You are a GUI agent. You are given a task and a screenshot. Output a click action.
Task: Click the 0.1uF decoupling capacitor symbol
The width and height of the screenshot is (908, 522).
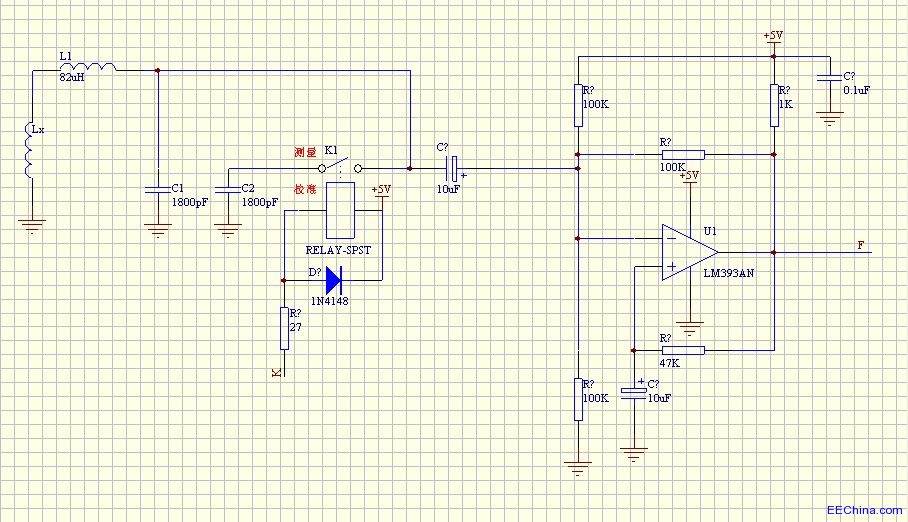click(x=830, y=77)
